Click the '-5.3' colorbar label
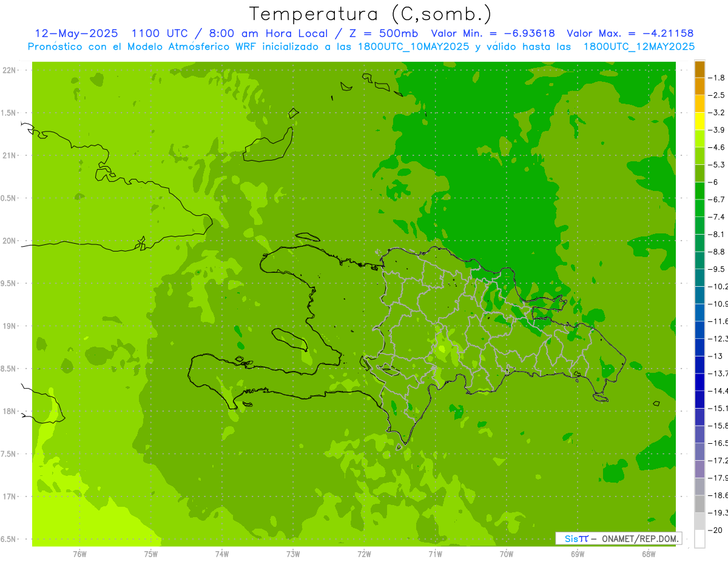The image size is (728, 562). pyautogui.click(x=716, y=164)
